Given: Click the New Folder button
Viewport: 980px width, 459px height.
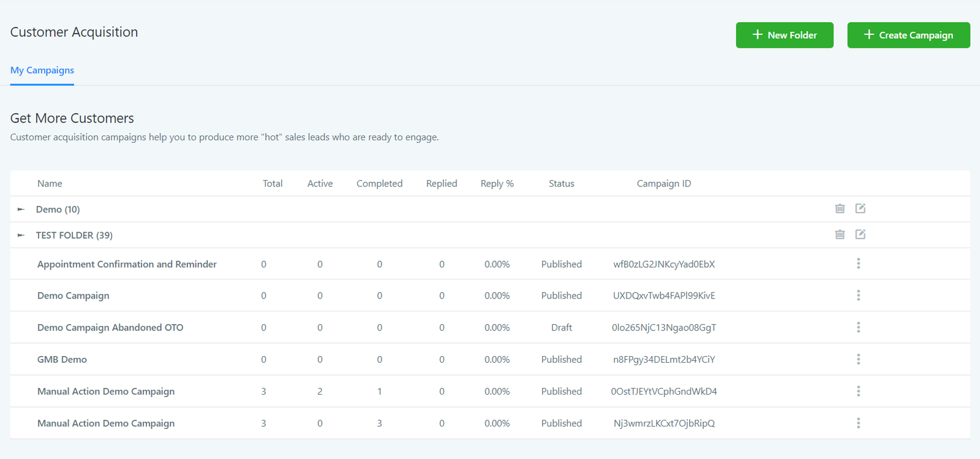Looking at the screenshot, I should (784, 35).
